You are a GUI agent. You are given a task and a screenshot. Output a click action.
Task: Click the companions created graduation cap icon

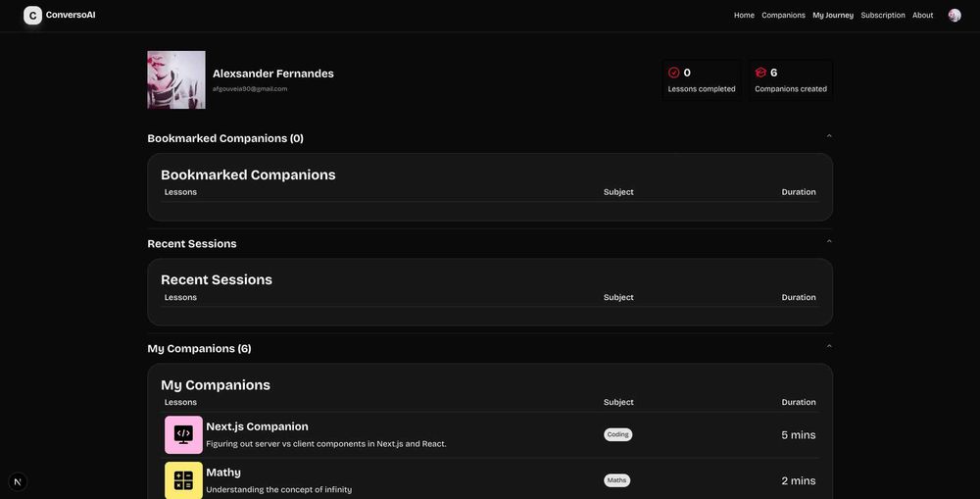point(760,73)
